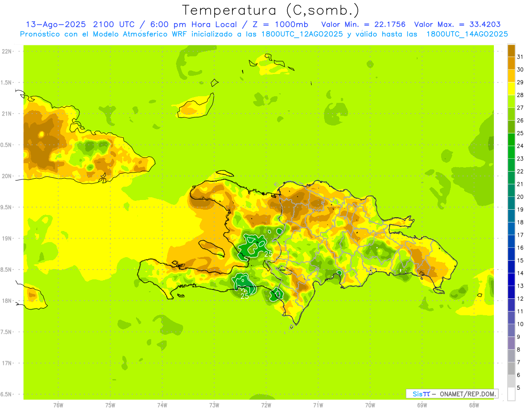Click the legend color band between 20 and 21
This screenshot has height=411, width=532.
[x=511, y=190]
